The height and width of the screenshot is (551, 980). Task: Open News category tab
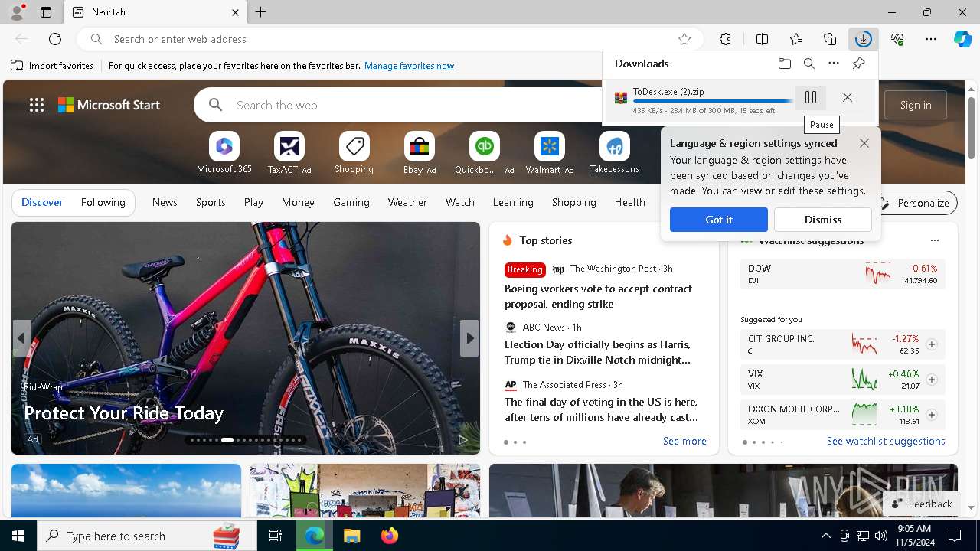165,202
